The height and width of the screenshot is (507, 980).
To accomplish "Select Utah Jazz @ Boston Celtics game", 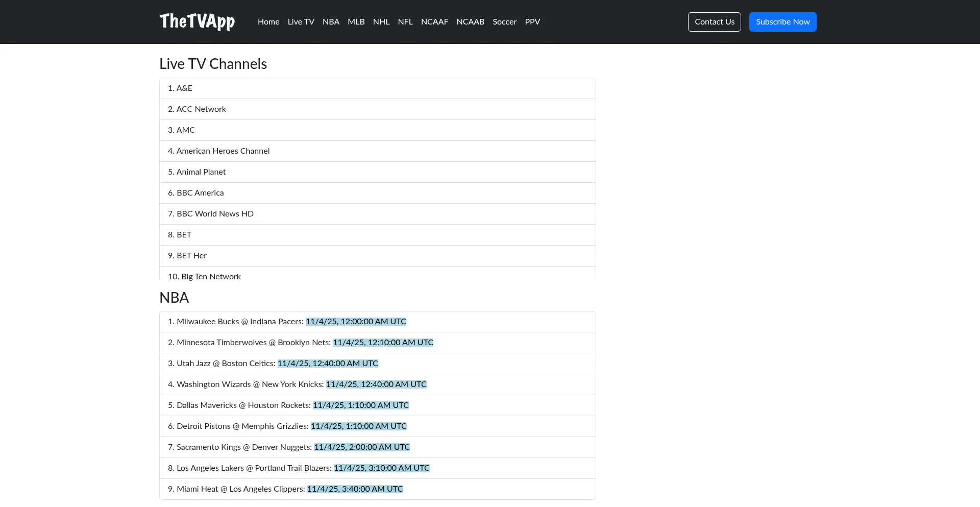I will [x=226, y=364].
